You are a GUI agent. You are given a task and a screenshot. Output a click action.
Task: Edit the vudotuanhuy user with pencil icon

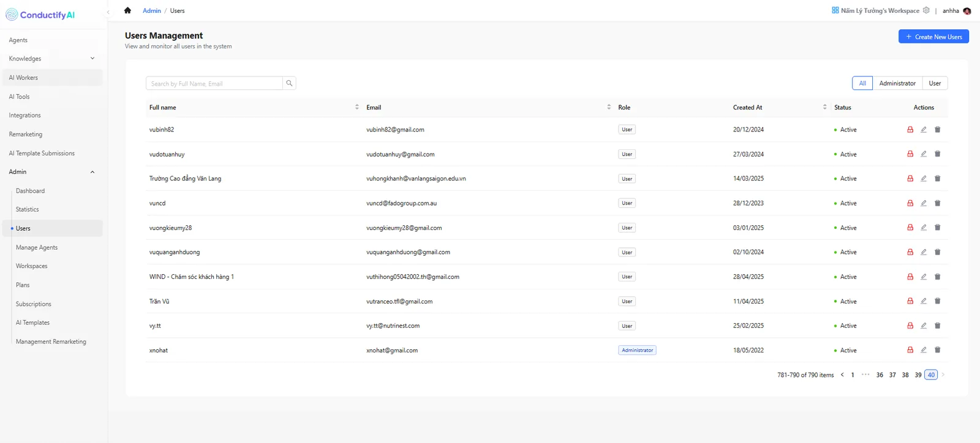pyautogui.click(x=924, y=154)
